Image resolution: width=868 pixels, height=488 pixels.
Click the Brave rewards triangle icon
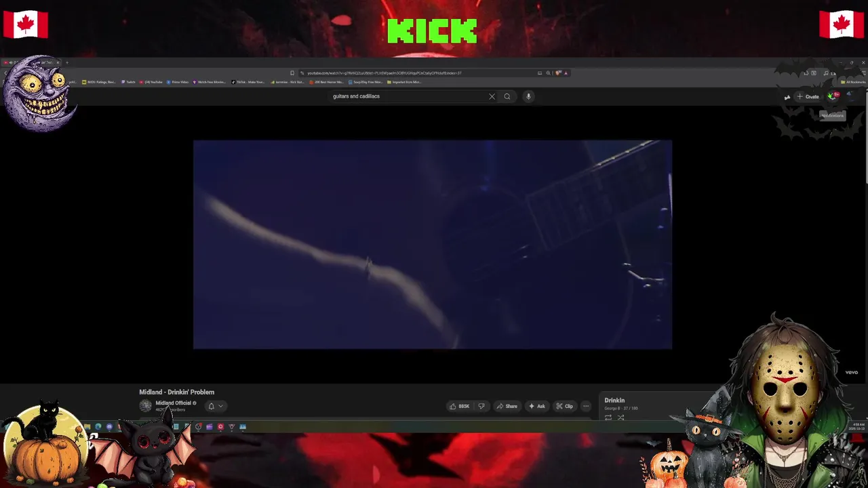[566, 73]
